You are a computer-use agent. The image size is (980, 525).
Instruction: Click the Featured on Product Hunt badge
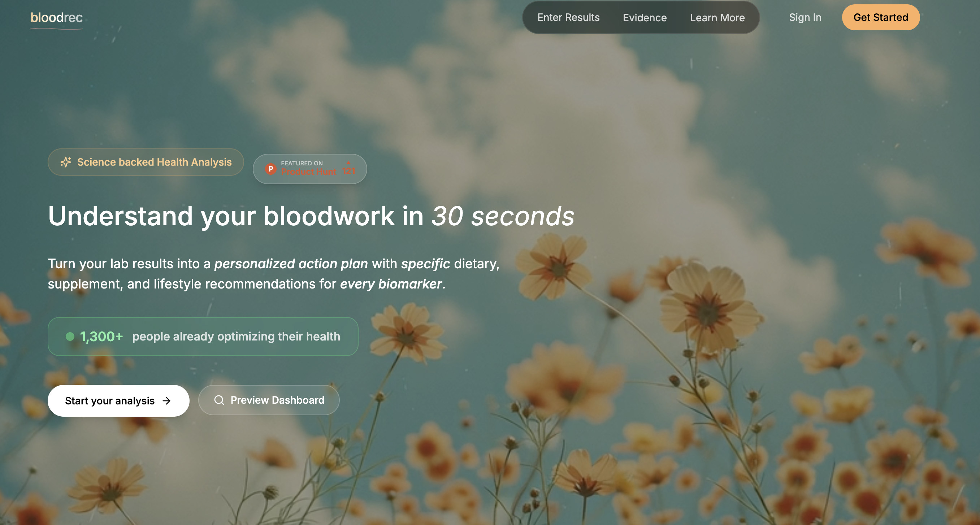[x=309, y=169]
